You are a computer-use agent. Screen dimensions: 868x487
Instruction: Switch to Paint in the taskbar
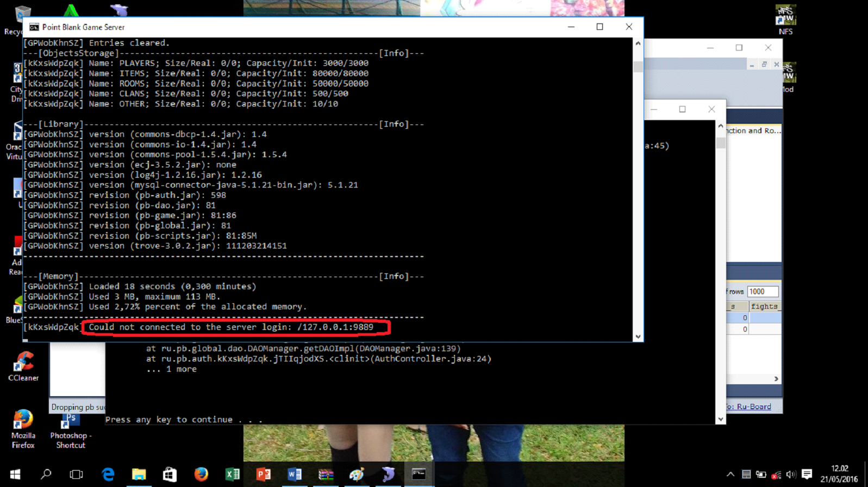coord(357,474)
